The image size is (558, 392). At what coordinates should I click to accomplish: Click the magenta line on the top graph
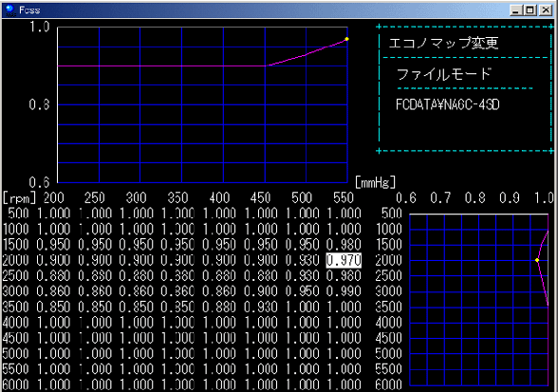coord(161,65)
